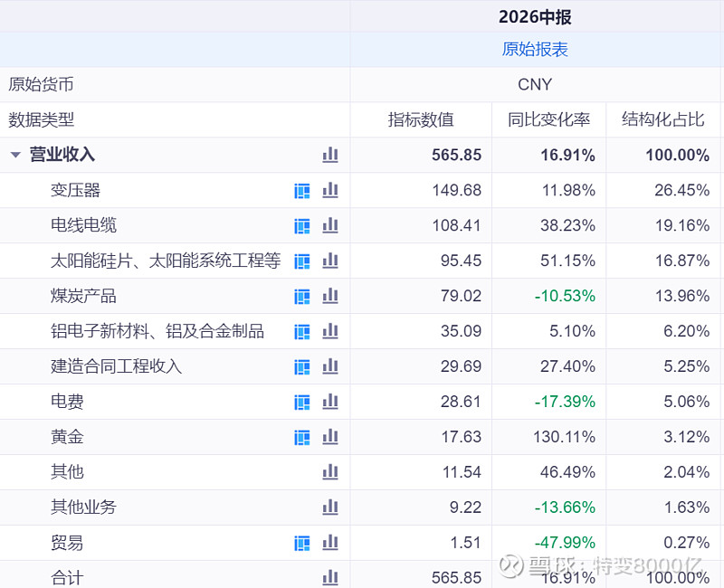
Task: Select the 原始货币 row label
Action: (41, 84)
